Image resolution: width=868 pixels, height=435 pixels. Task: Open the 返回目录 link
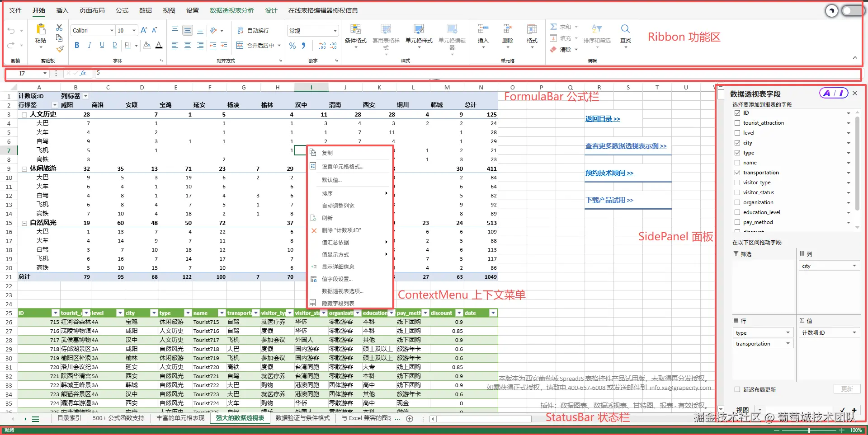[x=603, y=119]
